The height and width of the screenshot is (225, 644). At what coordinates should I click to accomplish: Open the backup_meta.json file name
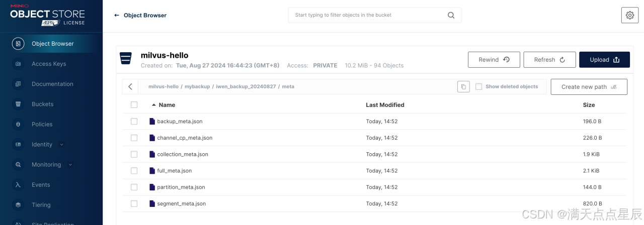point(180,122)
